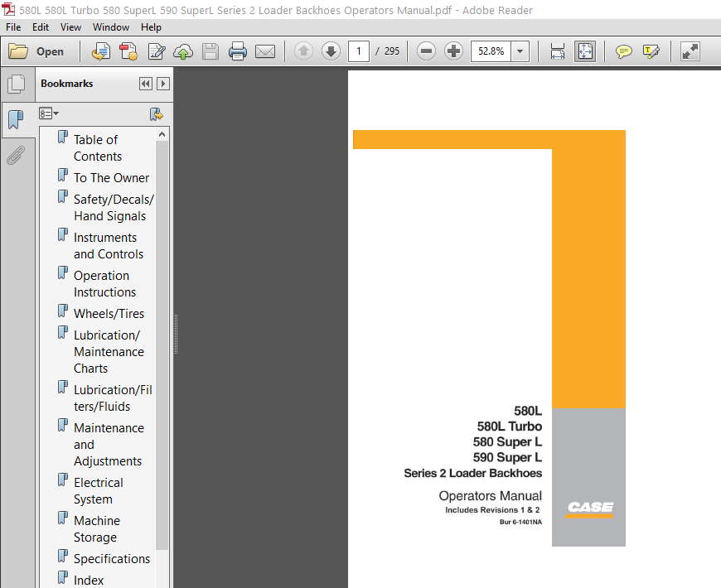This screenshot has width=721, height=588.
Task: Jump to Table of Contents bookmark
Action: coord(98,147)
